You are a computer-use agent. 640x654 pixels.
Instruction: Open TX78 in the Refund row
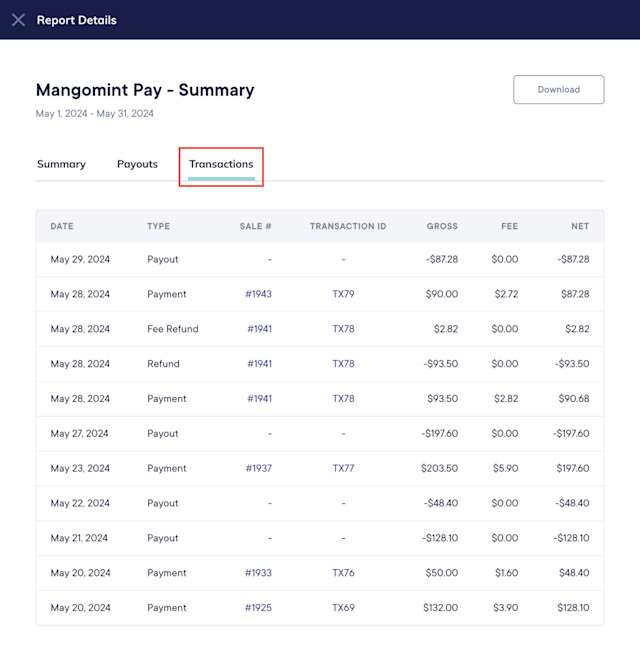click(343, 364)
